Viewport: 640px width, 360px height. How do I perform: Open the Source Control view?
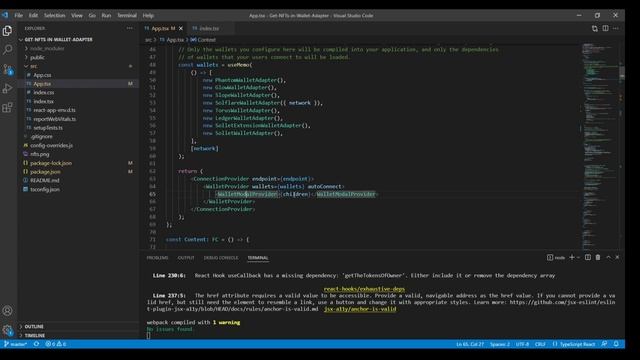pos(7,69)
